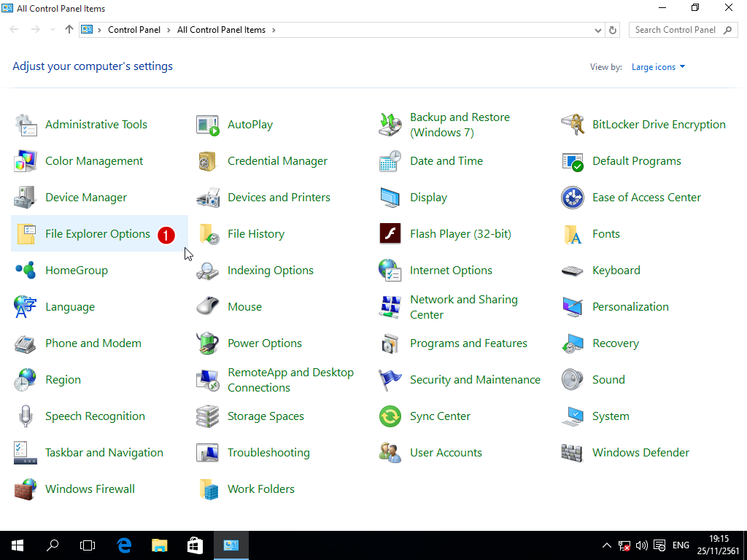Click the Power Options battery icon
This screenshot has height=560, width=747.
(x=208, y=343)
